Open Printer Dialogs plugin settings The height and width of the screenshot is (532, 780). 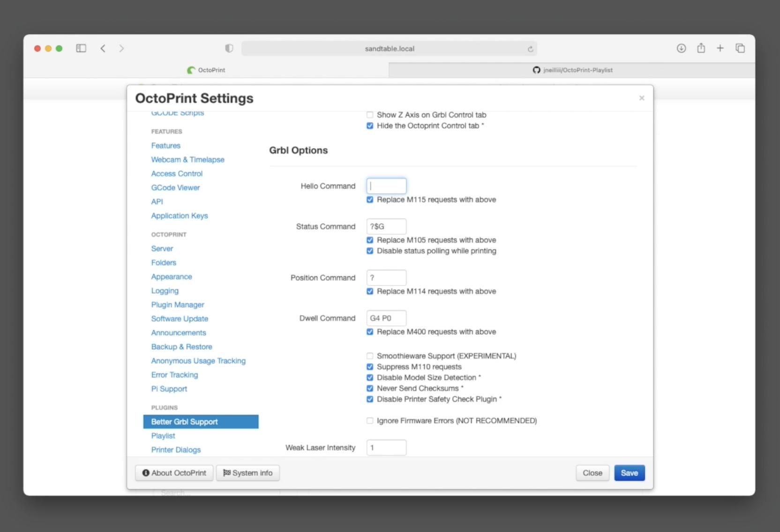point(176,450)
